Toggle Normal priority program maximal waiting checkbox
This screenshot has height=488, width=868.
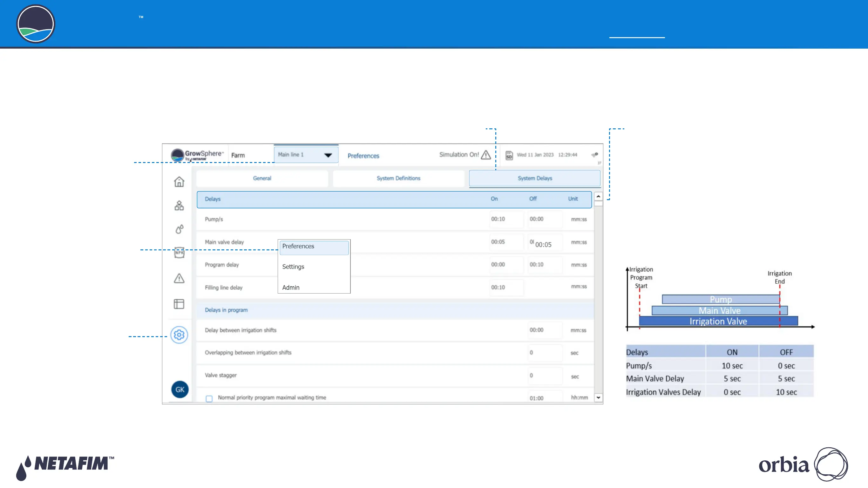(x=209, y=398)
